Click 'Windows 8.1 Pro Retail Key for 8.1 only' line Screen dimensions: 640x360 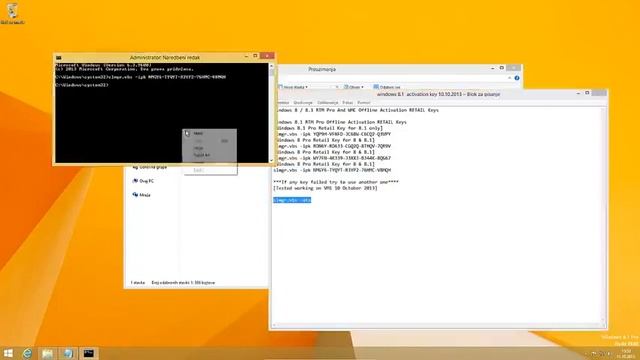point(328,128)
